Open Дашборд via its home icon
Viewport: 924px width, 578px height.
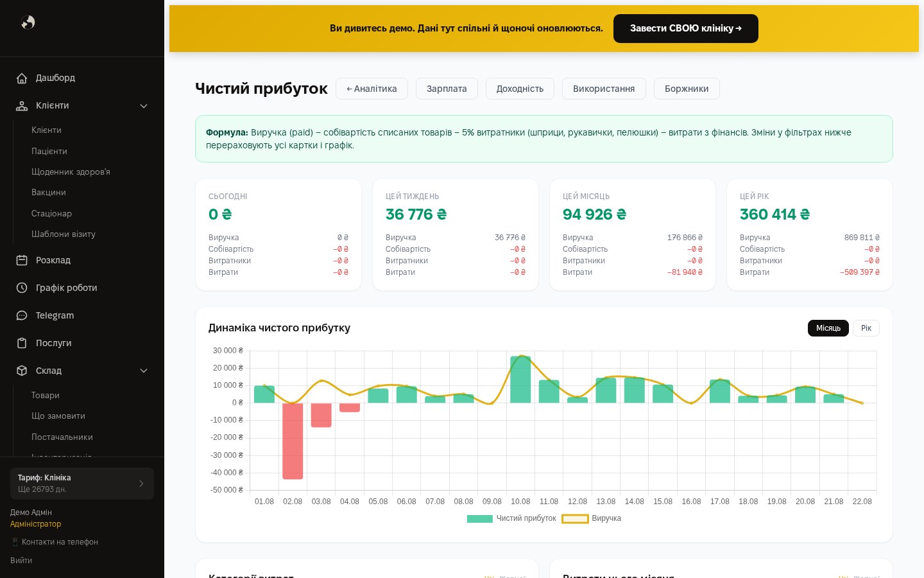(x=22, y=78)
